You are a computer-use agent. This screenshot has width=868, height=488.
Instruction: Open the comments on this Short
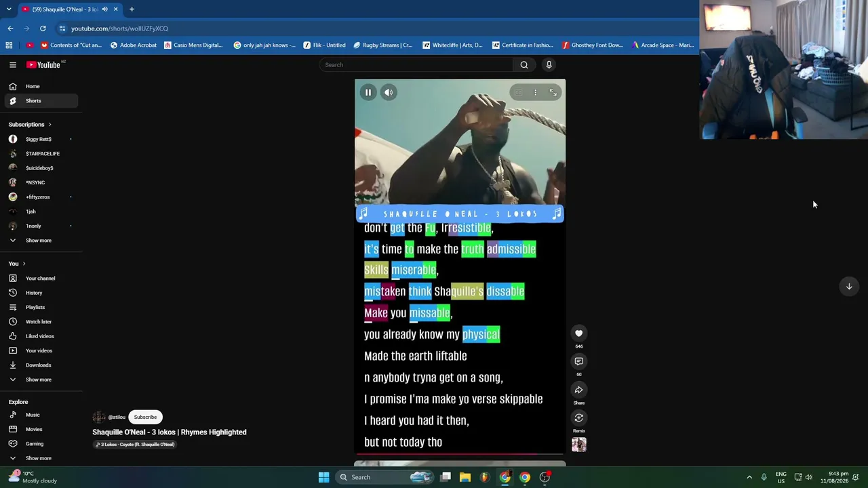coord(578,361)
